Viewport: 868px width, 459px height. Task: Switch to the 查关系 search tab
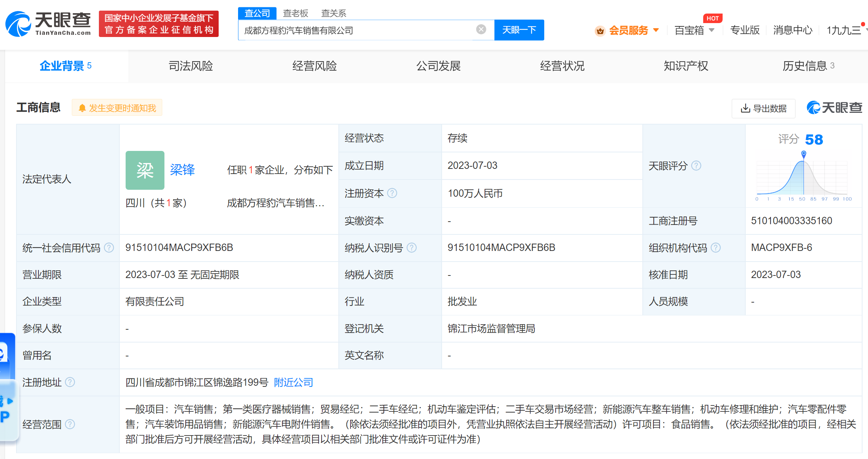[x=334, y=13]
